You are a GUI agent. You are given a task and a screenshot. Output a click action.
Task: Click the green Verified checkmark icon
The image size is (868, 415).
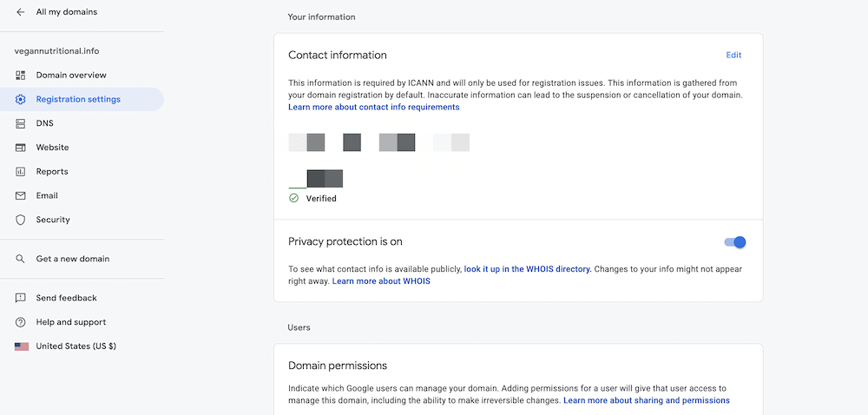coord(293,198)
